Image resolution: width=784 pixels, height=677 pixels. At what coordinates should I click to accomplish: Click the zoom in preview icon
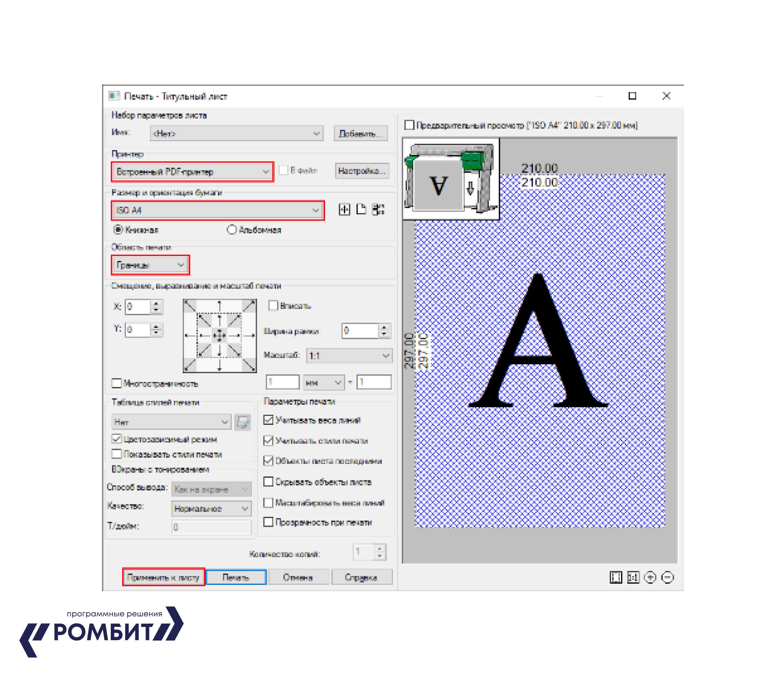pos(650,577)
